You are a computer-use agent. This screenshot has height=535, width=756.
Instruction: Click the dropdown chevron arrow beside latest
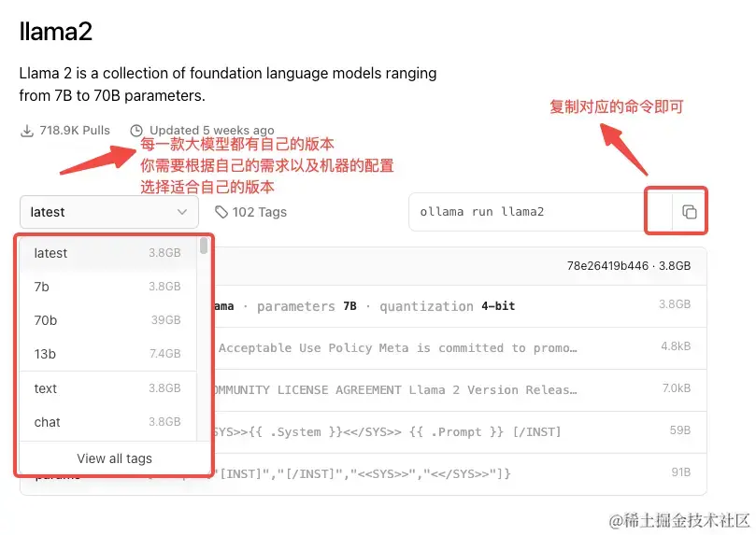tap(182, 212)
